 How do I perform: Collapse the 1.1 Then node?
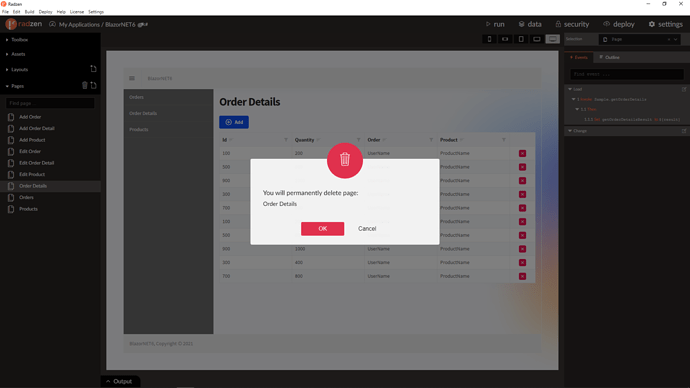coord(577,109)
